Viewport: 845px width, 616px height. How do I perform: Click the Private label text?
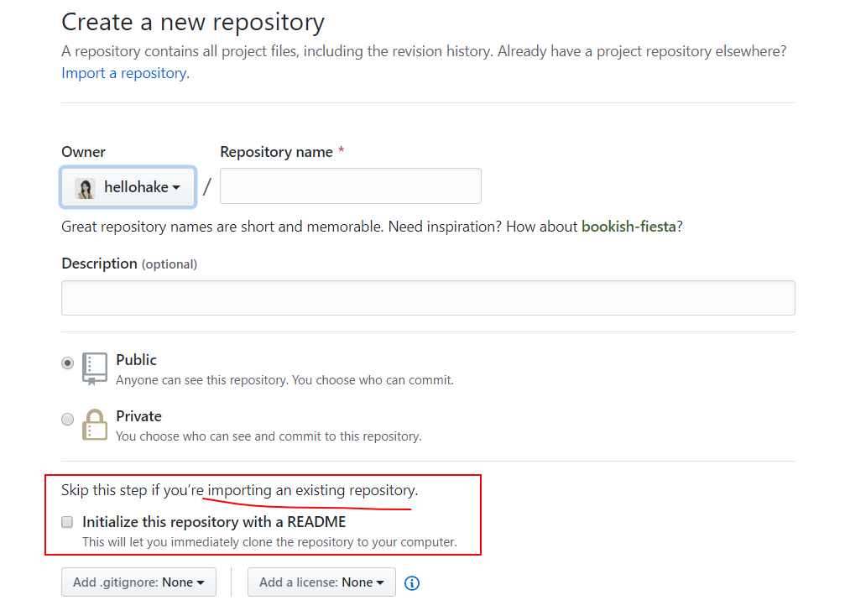click(139, 416)
